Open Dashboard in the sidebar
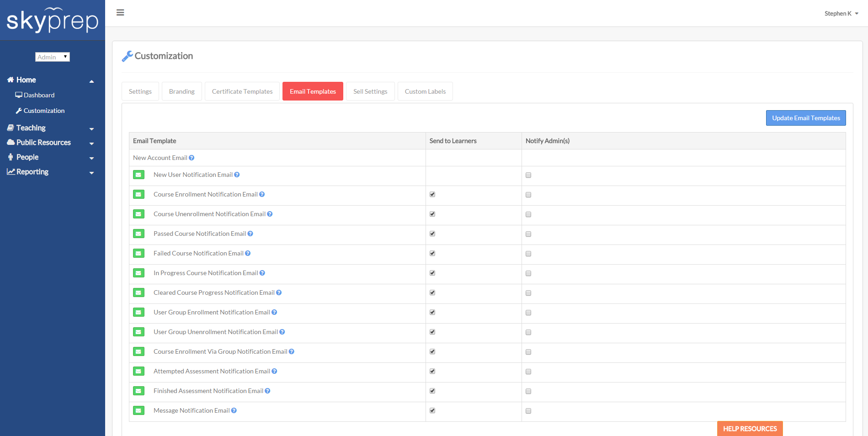Viewport: 868px width, 436px height. 35,95
